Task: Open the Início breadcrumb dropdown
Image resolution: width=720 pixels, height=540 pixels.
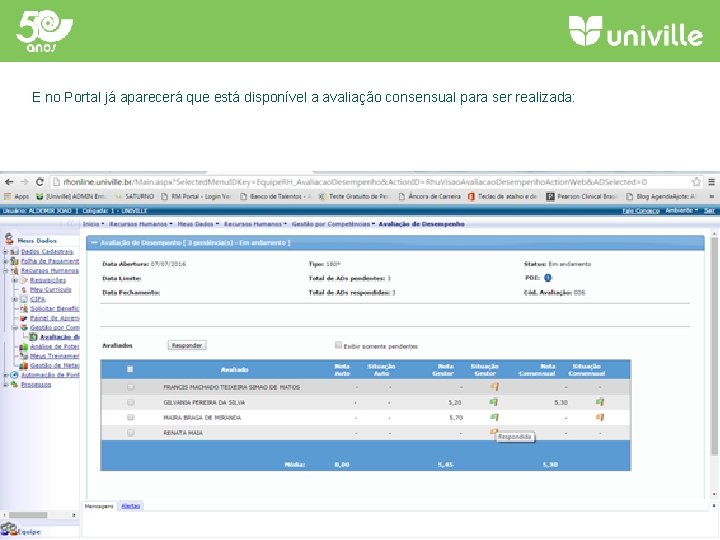Action: (x=93, y=224)
